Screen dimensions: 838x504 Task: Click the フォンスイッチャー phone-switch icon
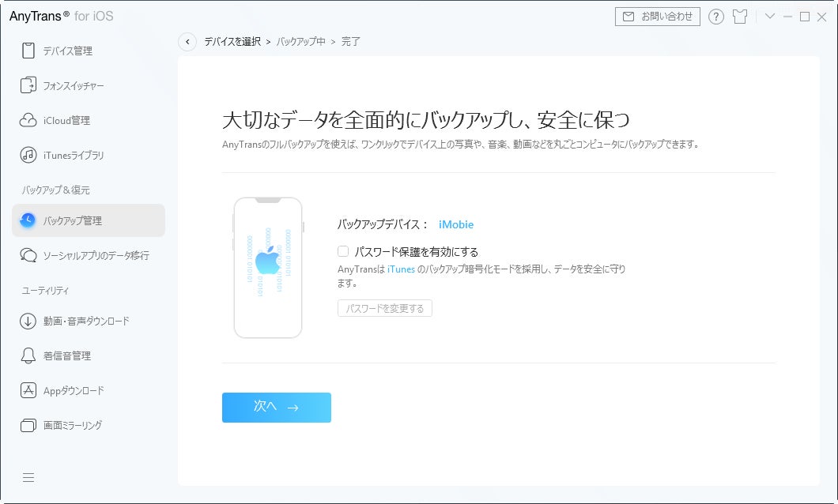28,85
